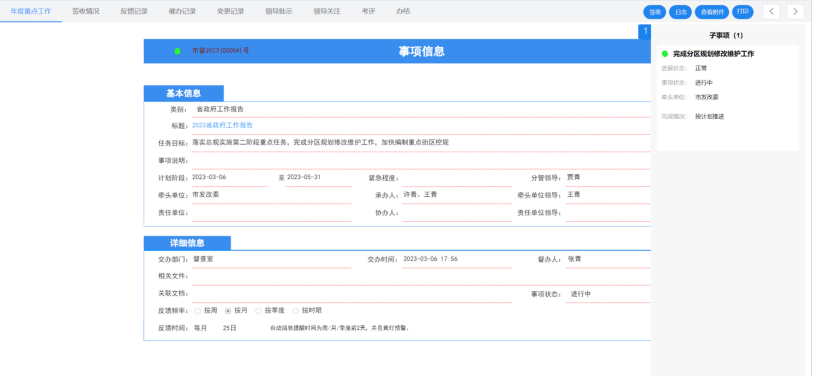Image resolution: width=813 pixels, height=376 pixels.
Task: Click green dot on 完成分区规划修改维护工作 card
Action: (665, 53)
